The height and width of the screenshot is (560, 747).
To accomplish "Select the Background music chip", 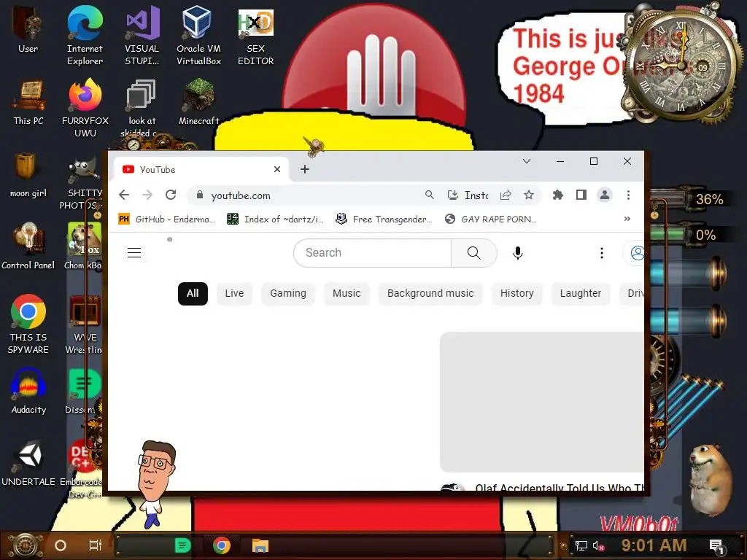I will pyautogui.click(x=430, y=293).
